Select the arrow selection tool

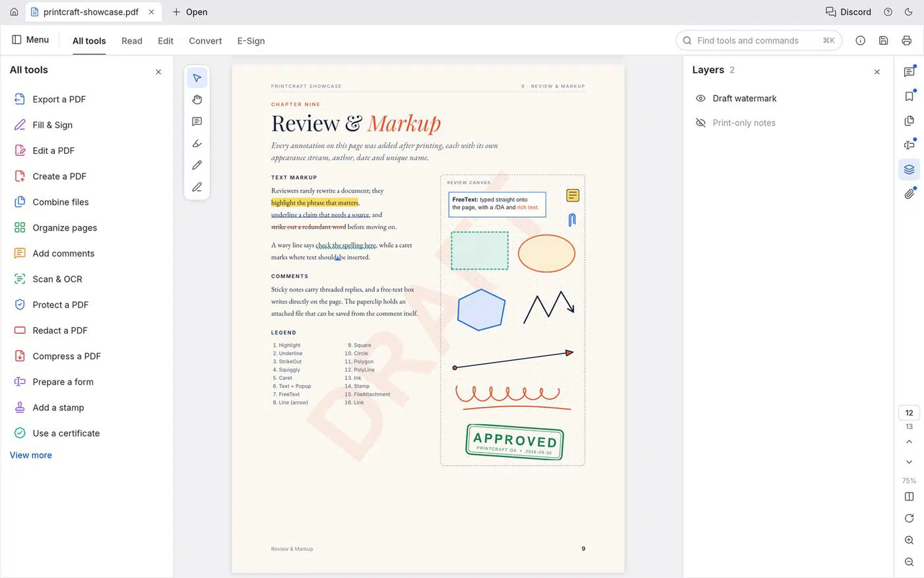coord(197,78)
